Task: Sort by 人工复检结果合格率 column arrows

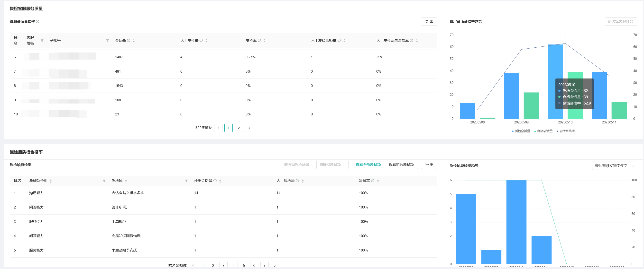Action: point(417,40)
